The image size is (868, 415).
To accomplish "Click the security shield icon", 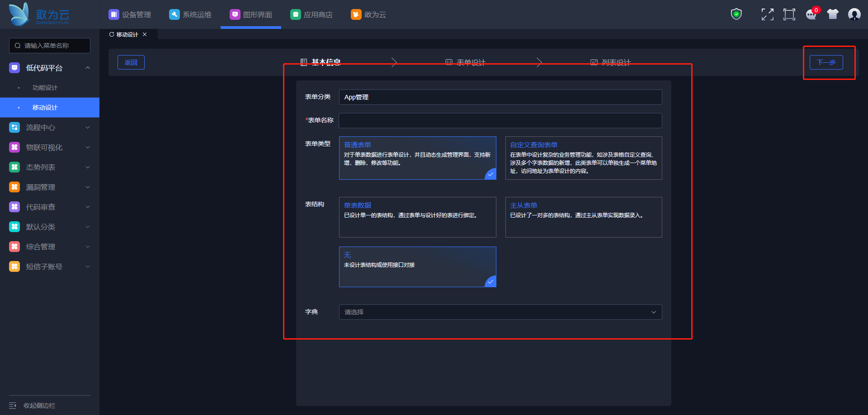I will [x=736, y=14].
